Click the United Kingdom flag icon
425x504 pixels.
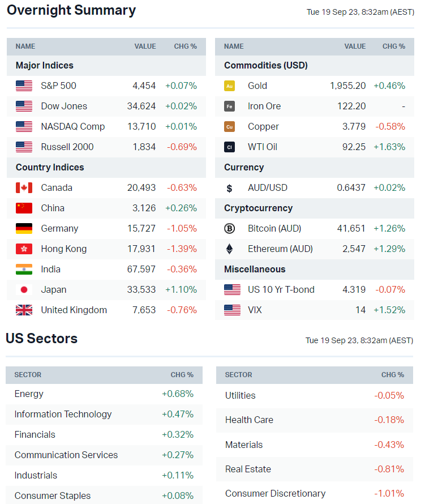[24, 310]
